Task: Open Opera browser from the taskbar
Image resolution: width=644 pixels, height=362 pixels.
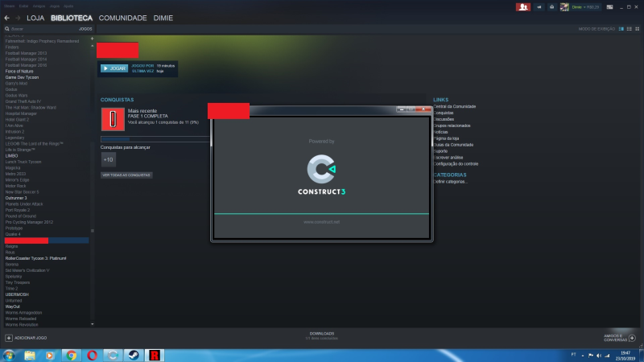Action: [x=92, y=356]
